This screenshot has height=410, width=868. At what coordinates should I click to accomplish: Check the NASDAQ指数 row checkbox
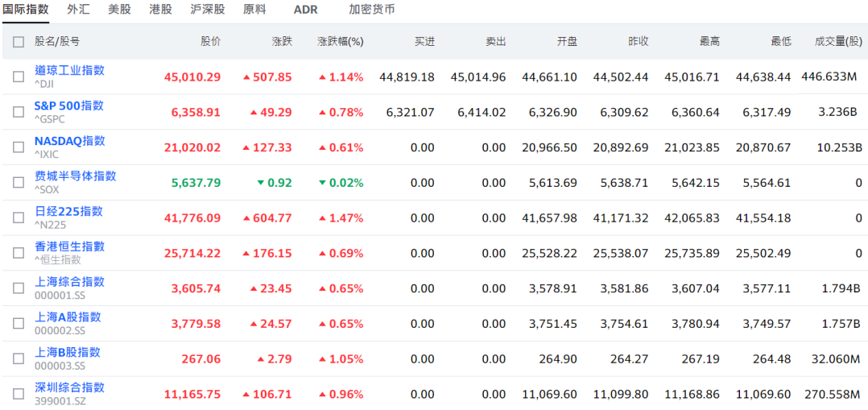pyautogui.click(x=19, y=147)
